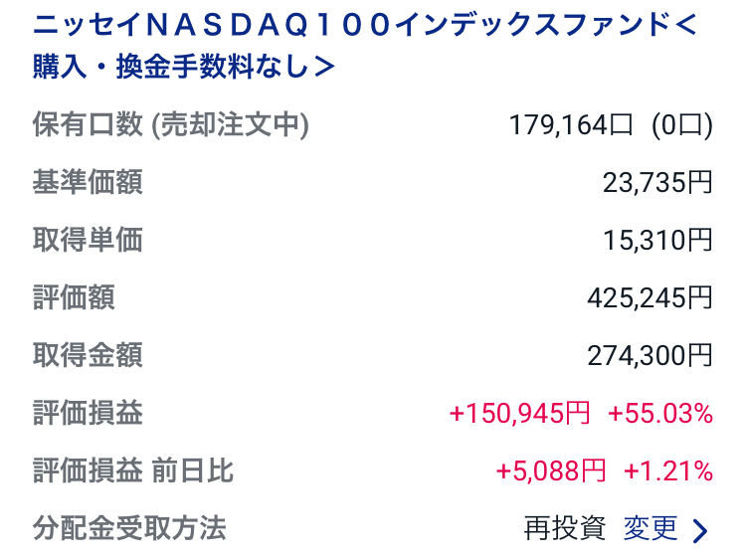Click the 再投資 distribution setting text
Viewport: 746px width, 560px height.
[564, 528]
